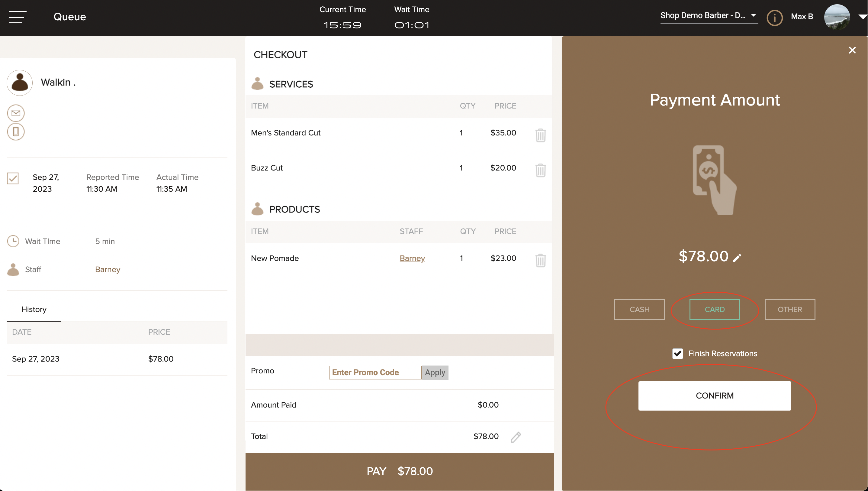Click the staff person icon in services header
Viewport: 868px width, 491px height.
(x=257, y=84)
